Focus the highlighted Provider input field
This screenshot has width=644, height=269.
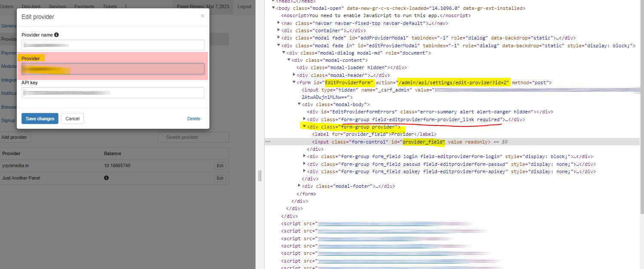[113, 69]
